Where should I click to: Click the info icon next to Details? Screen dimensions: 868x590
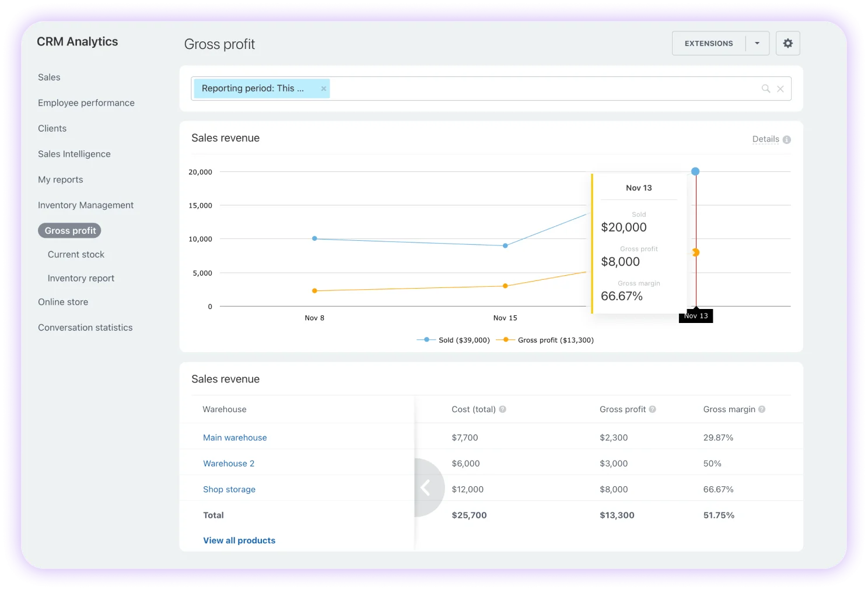(x=786, y=139)
